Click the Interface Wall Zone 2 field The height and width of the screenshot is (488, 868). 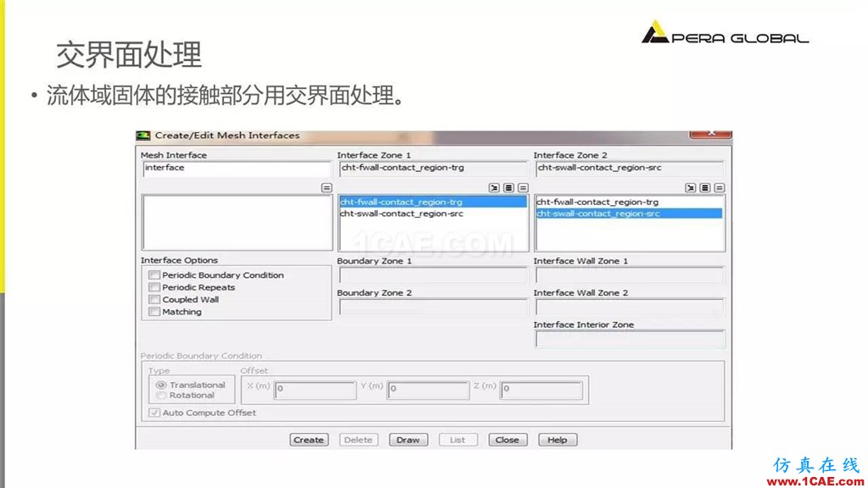point(630,307)
